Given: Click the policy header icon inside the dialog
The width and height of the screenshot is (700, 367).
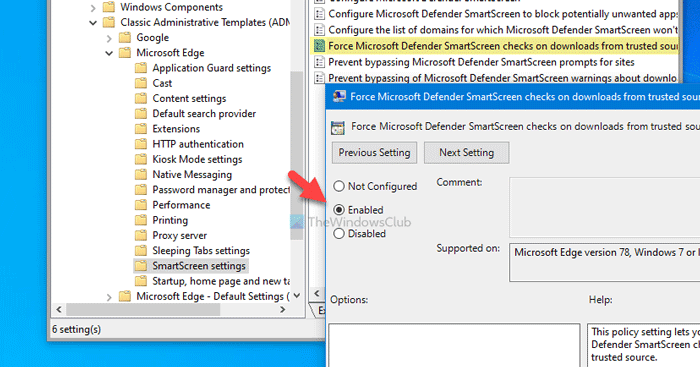Looking at the screenshot, I should click(x=338, y=128).
